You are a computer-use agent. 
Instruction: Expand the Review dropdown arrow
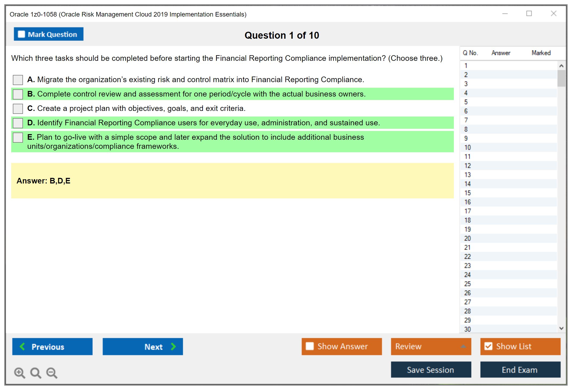point(463,346)
